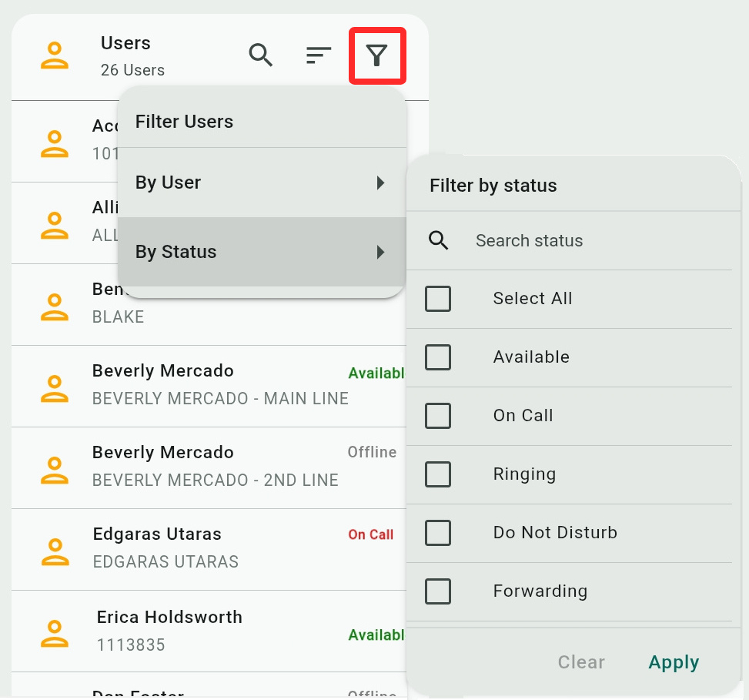Click the Forwarding label

point(540,591)
